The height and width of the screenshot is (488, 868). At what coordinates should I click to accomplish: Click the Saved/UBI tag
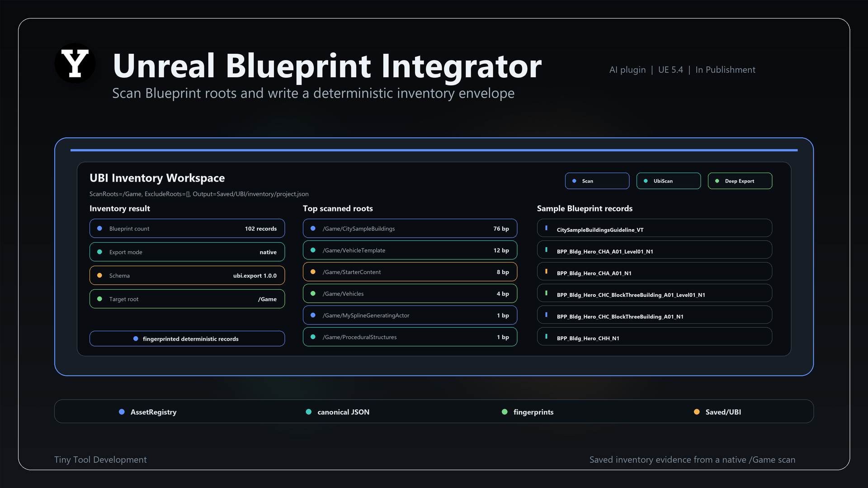point(717,412)
